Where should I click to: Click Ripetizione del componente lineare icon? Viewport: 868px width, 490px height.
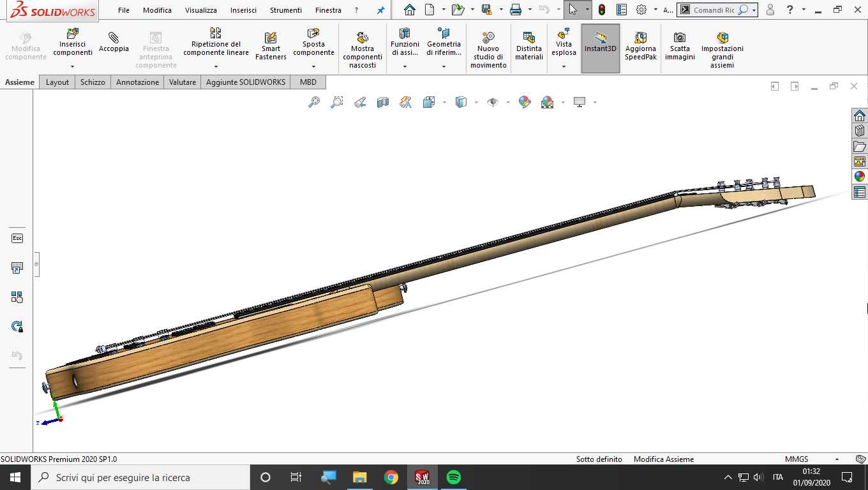coord(216,33)
